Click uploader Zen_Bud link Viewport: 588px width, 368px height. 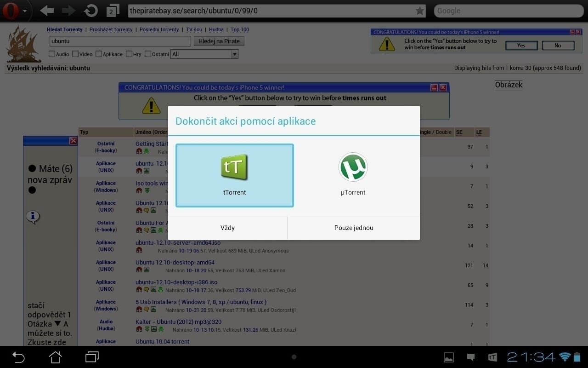pos(285,290)
